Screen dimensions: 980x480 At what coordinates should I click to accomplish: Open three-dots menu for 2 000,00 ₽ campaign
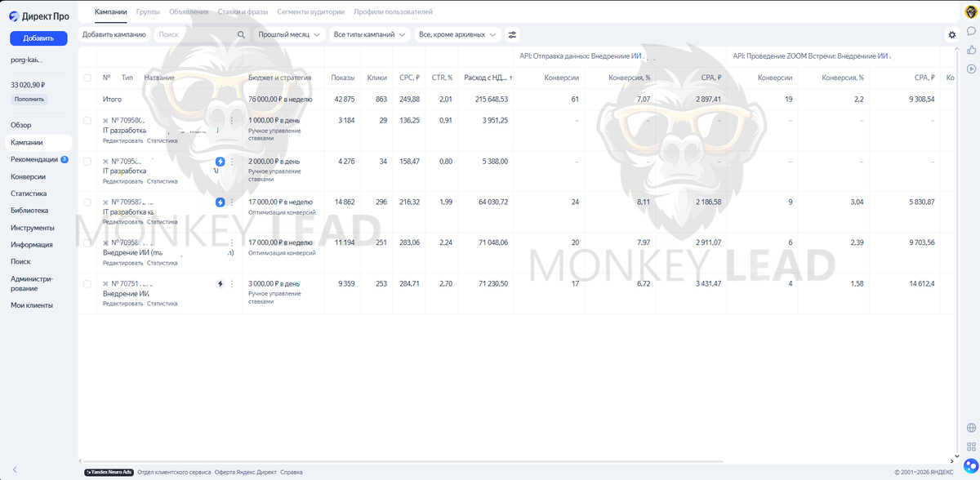[x=232, y=162]
